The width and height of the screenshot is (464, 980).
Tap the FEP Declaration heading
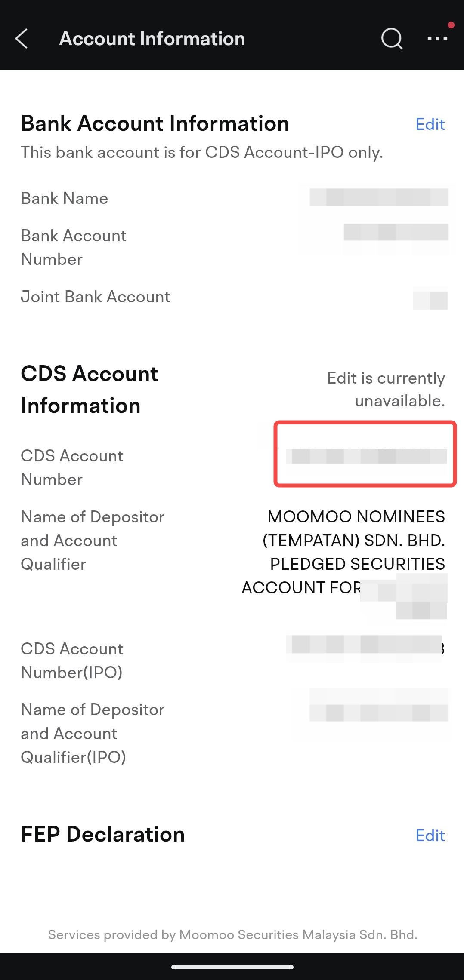pos(103,834)
